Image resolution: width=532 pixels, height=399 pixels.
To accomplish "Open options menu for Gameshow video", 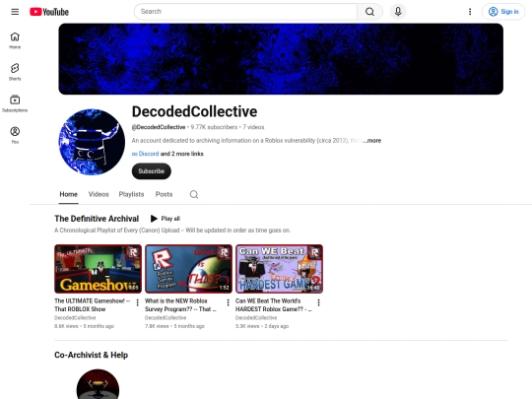I will tap(137, 302).
